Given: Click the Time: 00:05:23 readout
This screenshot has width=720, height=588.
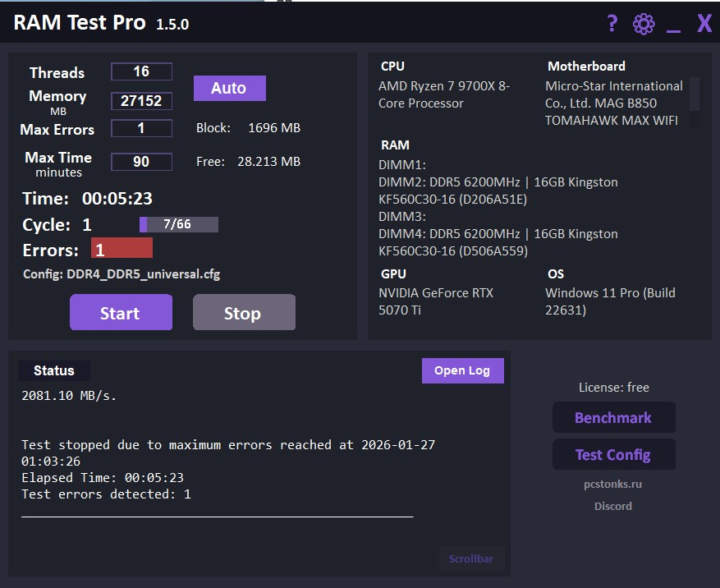Looking at the screenshot, I should point(87,199).
